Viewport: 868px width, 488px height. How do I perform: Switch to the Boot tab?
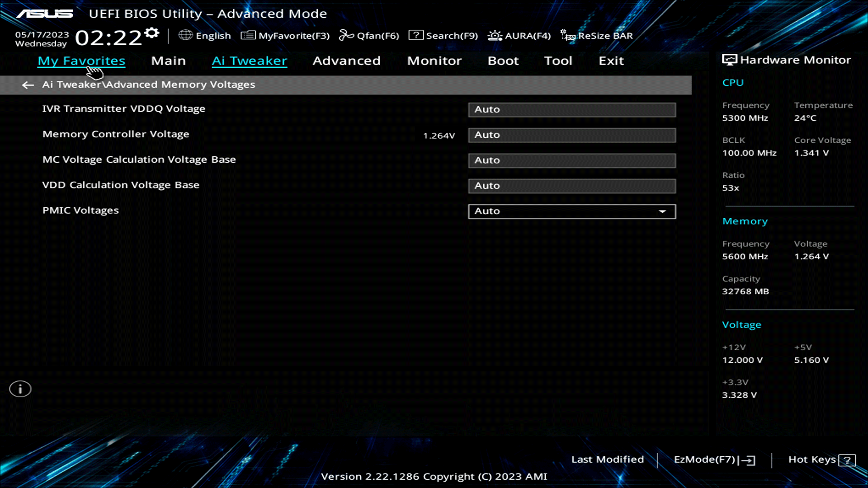[x=503, y=61]
